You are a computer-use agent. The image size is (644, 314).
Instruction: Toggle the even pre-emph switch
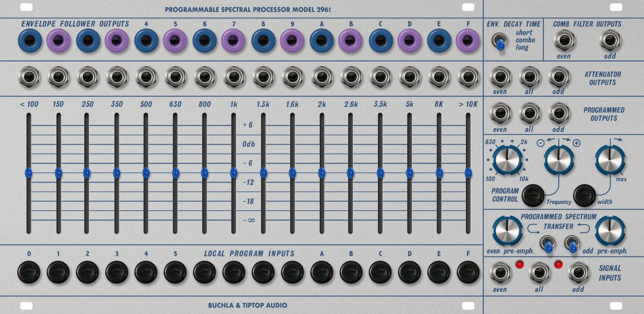coord(548,245)
